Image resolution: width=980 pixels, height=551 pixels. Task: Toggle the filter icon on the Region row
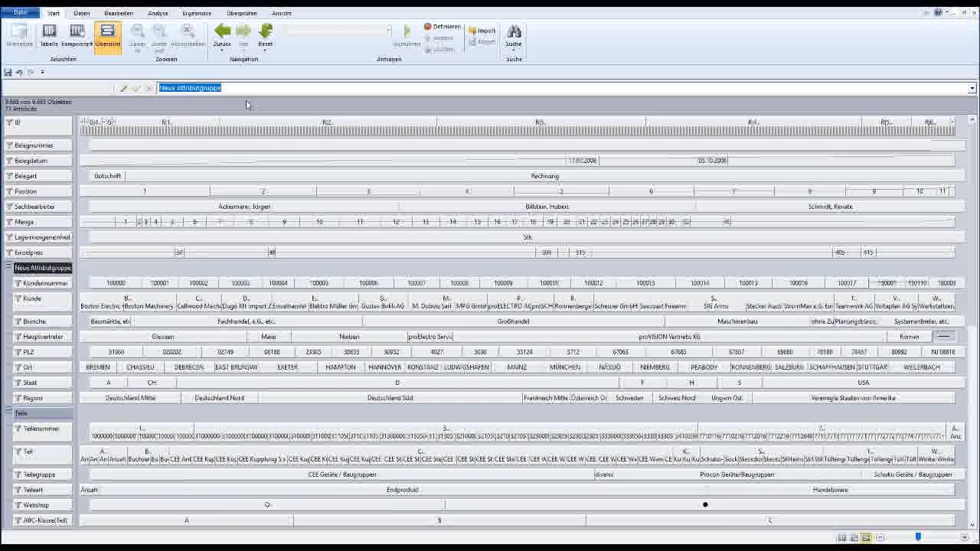point(18,398)
